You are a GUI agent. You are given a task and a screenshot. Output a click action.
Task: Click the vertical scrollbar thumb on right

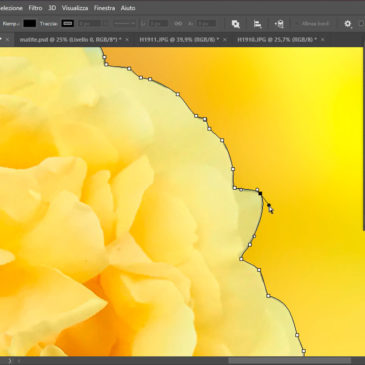(364, 138)
